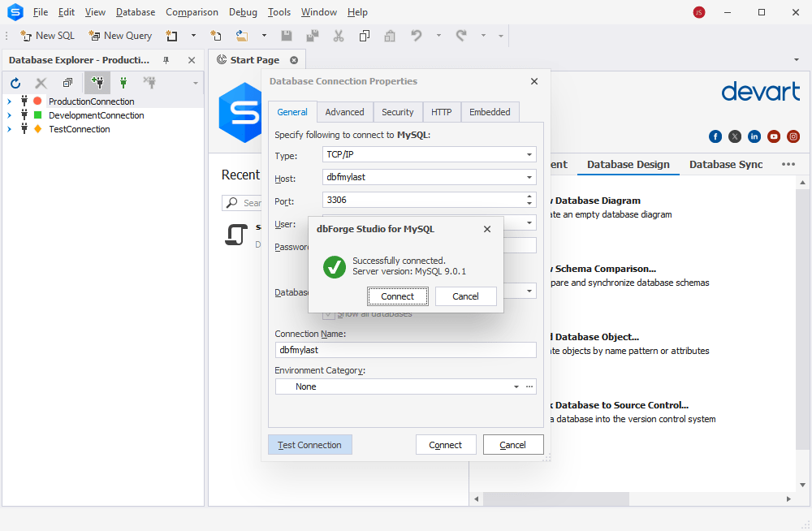Viewport: 812px width, 531px height.
Task: Open the Type TCP/IP dropdown
Action: pyautogui.click(x=529, y=154)
